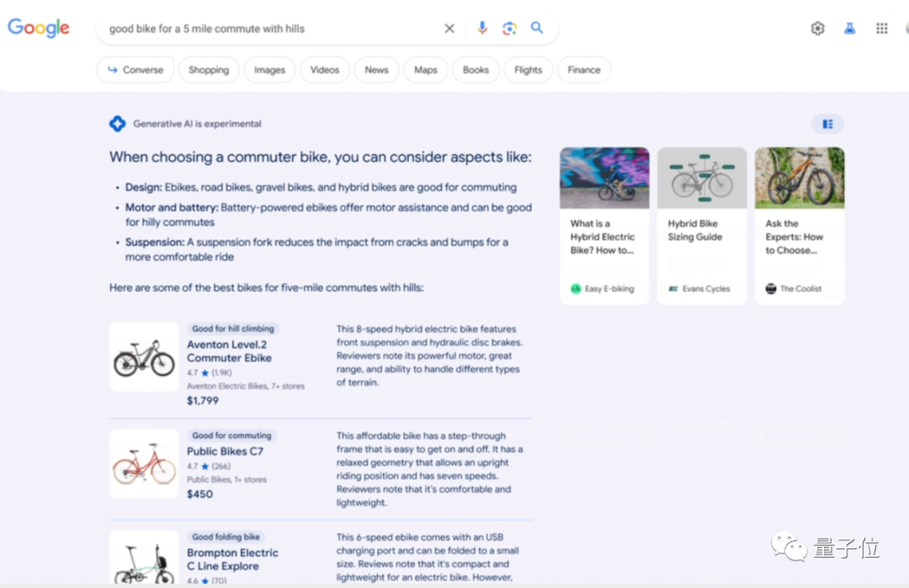Select the Videos filter chip
The height and width of the screenshot is (588, 909).
click(x=325, y=70)
